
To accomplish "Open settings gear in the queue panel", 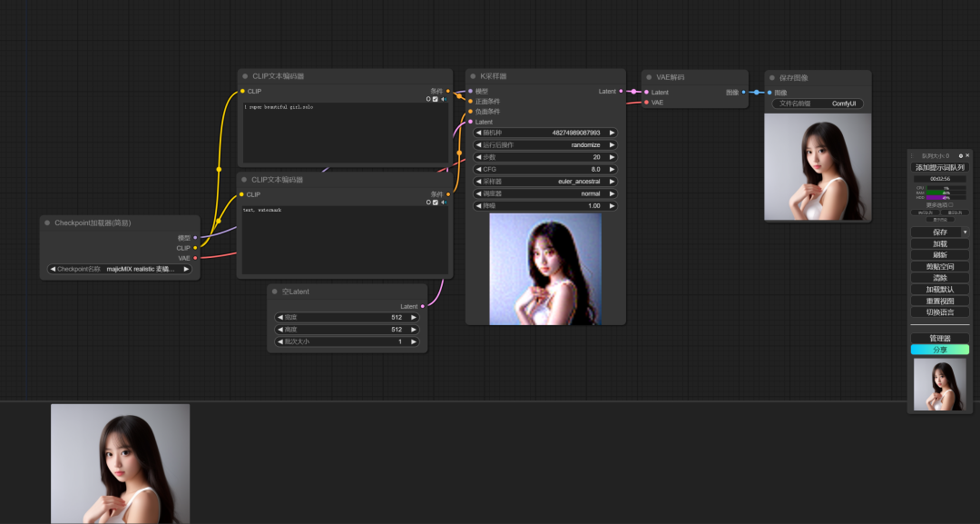I will click(961, 155).
